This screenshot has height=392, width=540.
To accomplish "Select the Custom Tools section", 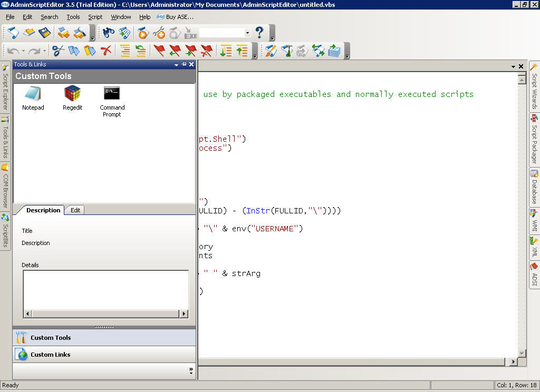I will pos(104,338).
